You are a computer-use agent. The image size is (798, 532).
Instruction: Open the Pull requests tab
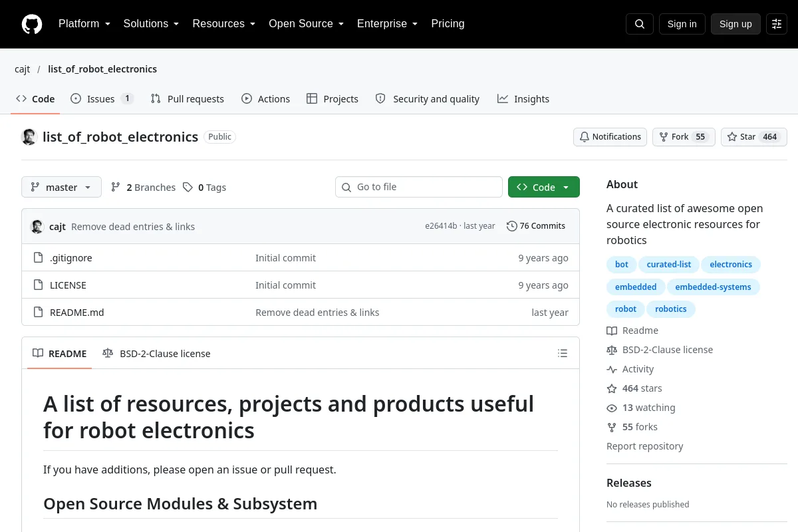pyautogui.click(x=188, y=99)
